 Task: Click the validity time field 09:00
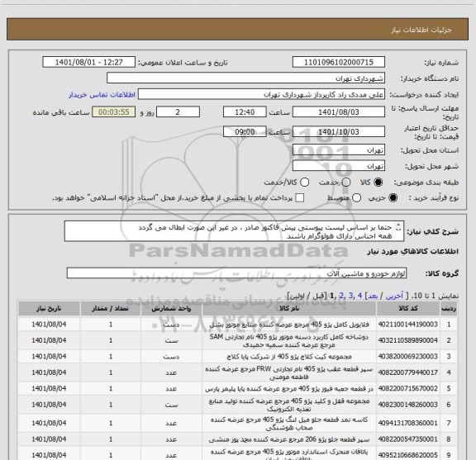click(x=245, y=131)
